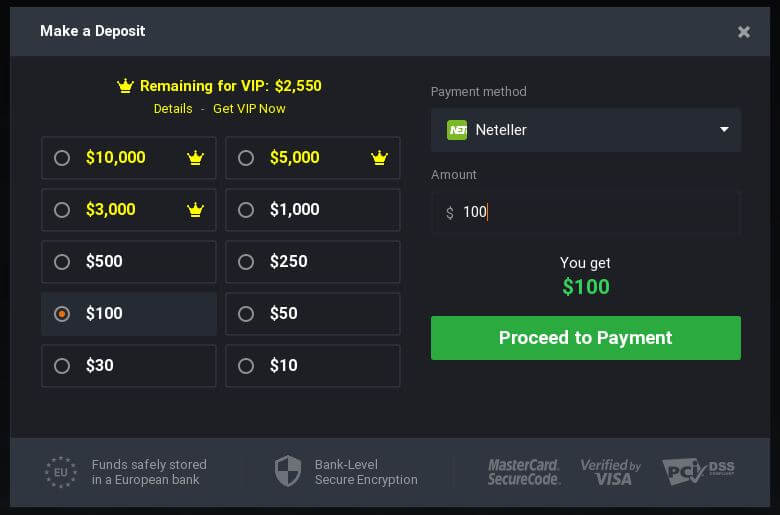Click the PCI DSS compliance logo
Image resolution: width=780 pixels, height=515 pixels.
click(x=698, y=471)
